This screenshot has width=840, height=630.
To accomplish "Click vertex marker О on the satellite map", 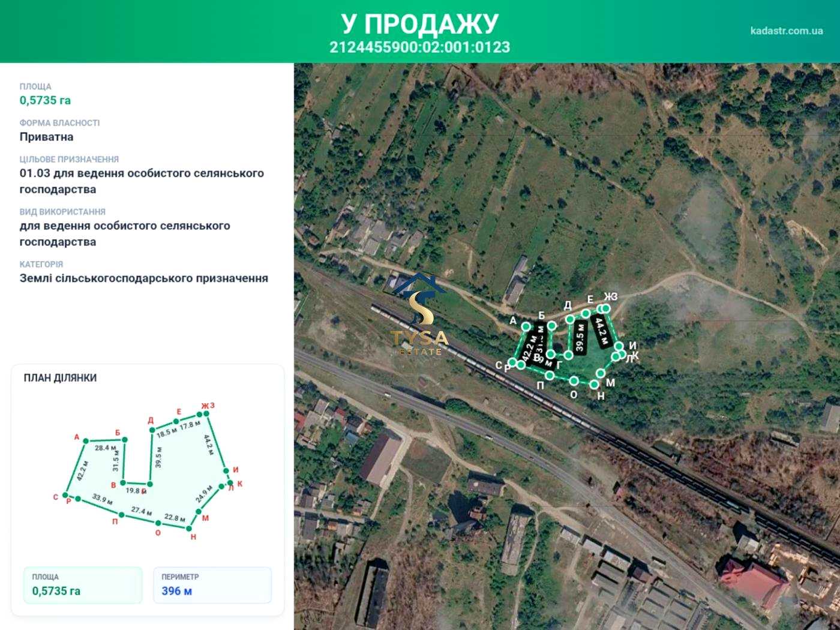I will [574, 381].
